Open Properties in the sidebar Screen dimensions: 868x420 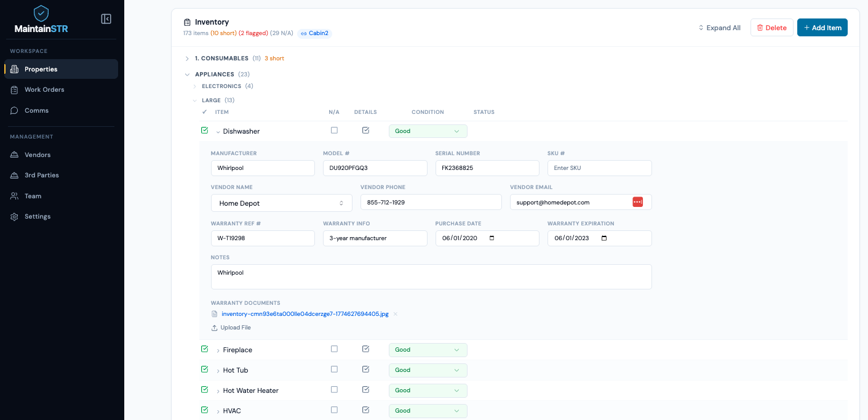pyautogui.click(x=61, y=69)
